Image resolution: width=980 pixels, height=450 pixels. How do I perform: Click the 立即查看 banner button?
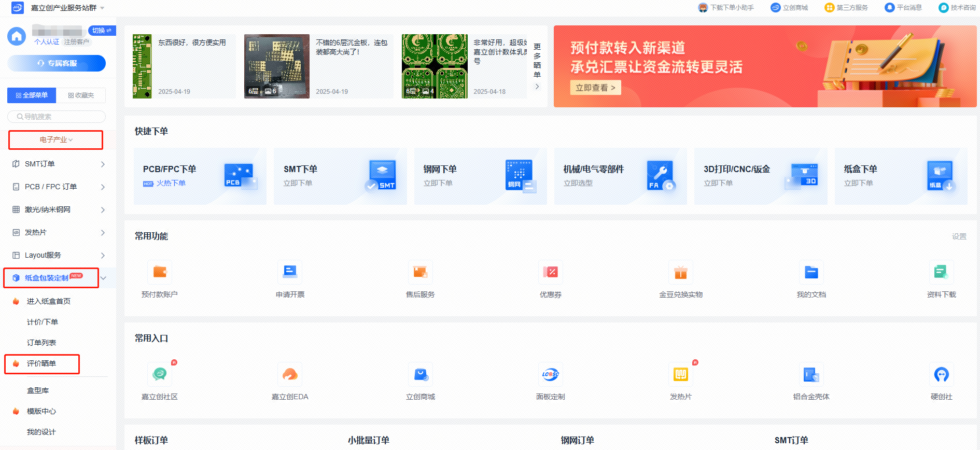point(595,88)
